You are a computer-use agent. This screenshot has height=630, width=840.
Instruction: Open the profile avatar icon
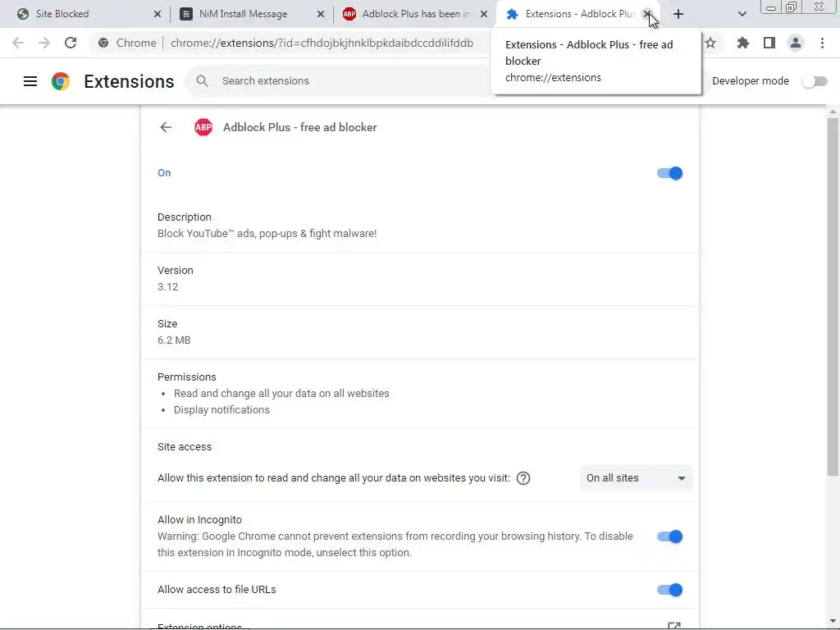[x=796, y=43]
